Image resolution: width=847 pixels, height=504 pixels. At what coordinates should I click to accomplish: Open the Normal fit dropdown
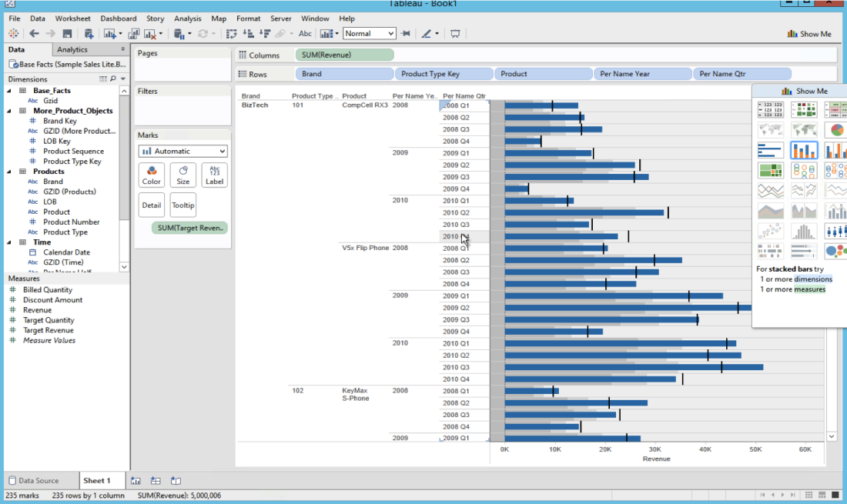coord(370,33)
